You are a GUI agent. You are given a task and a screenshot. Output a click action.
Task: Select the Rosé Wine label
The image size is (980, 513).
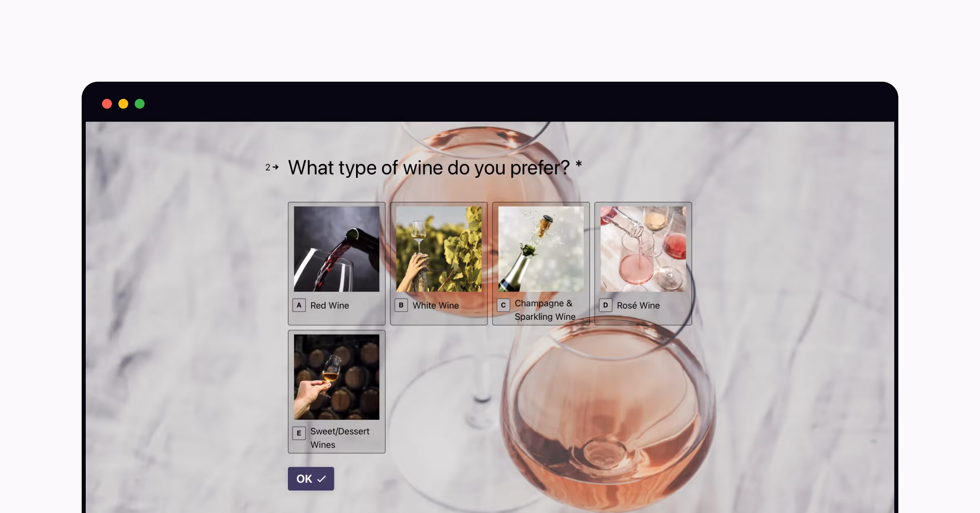coord(638,306)
